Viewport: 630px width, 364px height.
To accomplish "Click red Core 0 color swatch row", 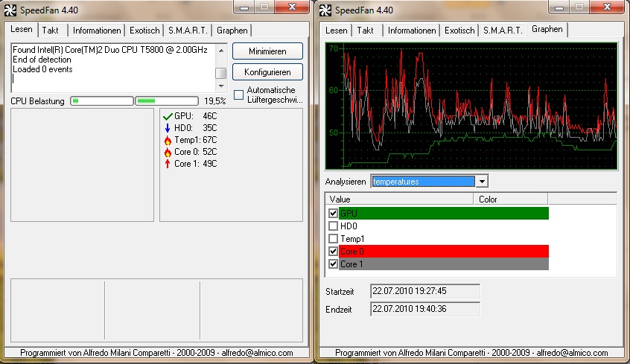I will tap(444, 252).
